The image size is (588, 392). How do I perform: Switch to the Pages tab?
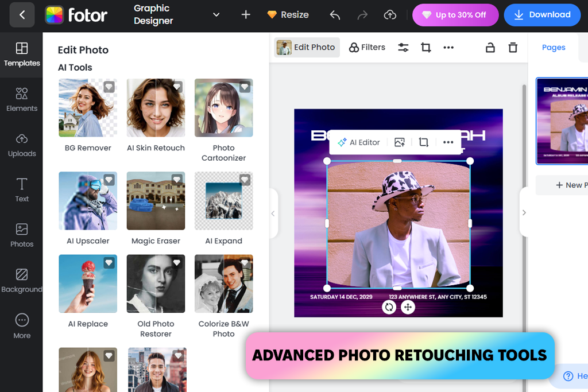pyautogui.click(x=554, y=48)
